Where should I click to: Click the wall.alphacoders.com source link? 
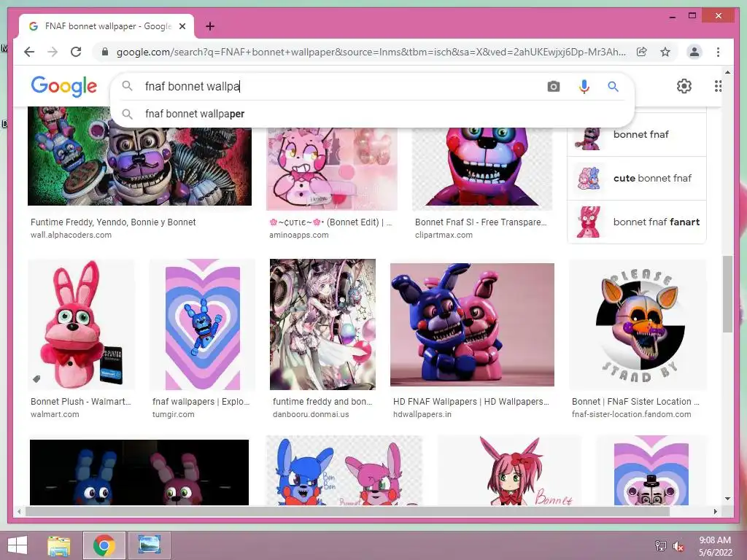tap(71, 235)
